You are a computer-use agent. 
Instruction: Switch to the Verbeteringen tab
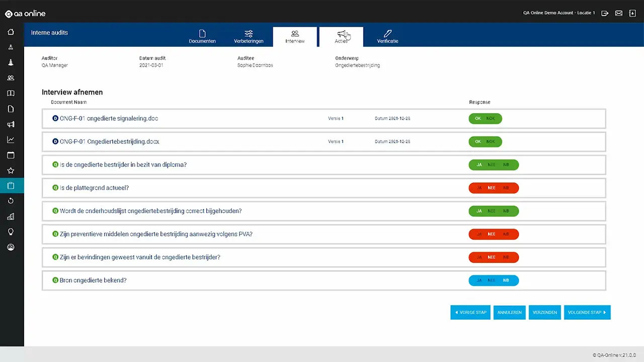click(x=249, y=37)
